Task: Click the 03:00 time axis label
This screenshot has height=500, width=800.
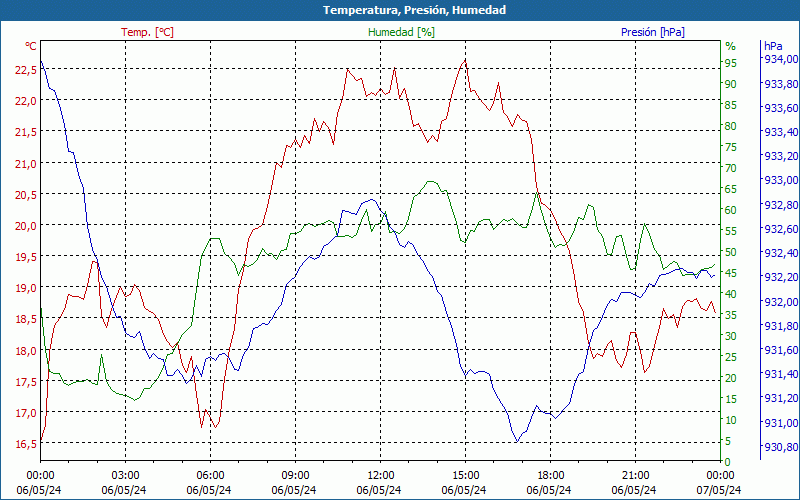Action: (126, 476)
